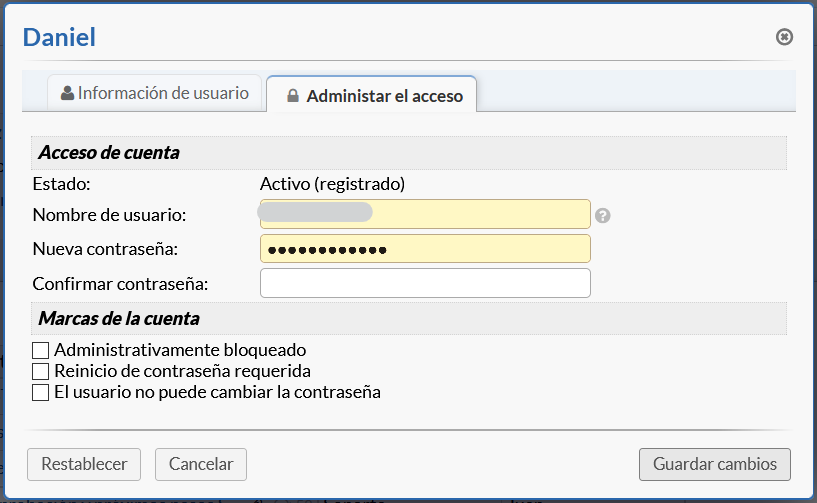Click the Marcas de la cuenta section heading
The width and height of the screenshot is (817, 503).
pos(119,319)
